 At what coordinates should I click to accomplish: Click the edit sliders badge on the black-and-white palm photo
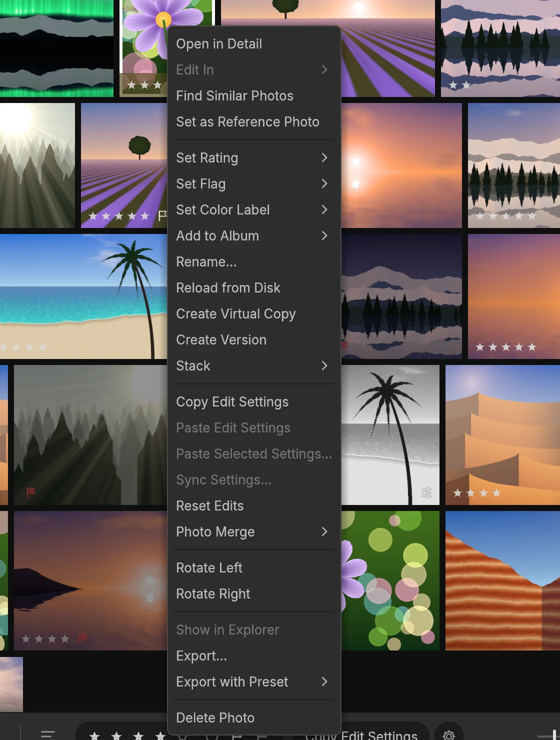[x=426, y=493]
